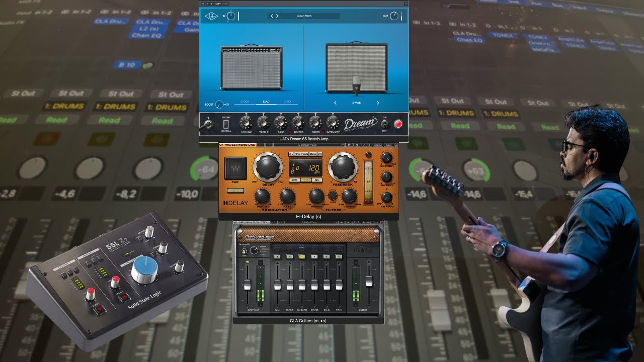
Task: Click the Re-Amplify knob in CLA Guitars
Action: [x=254, y=250]
